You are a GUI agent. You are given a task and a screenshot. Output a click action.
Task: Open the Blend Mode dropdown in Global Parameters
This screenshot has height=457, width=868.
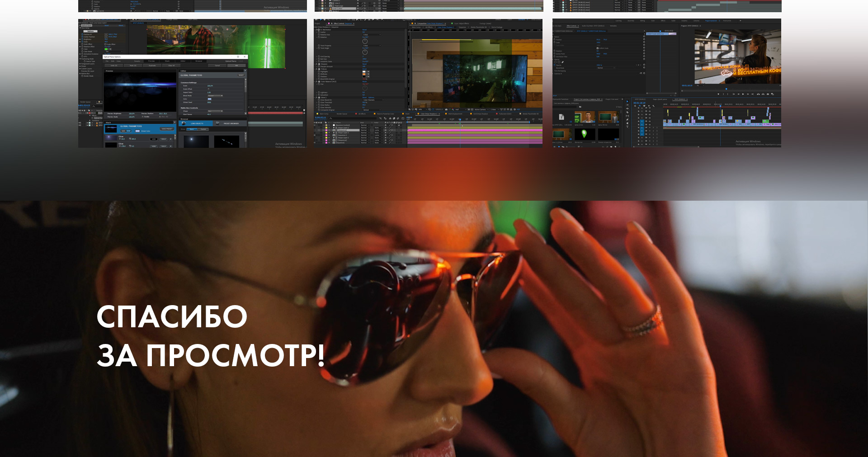(215, 96)
